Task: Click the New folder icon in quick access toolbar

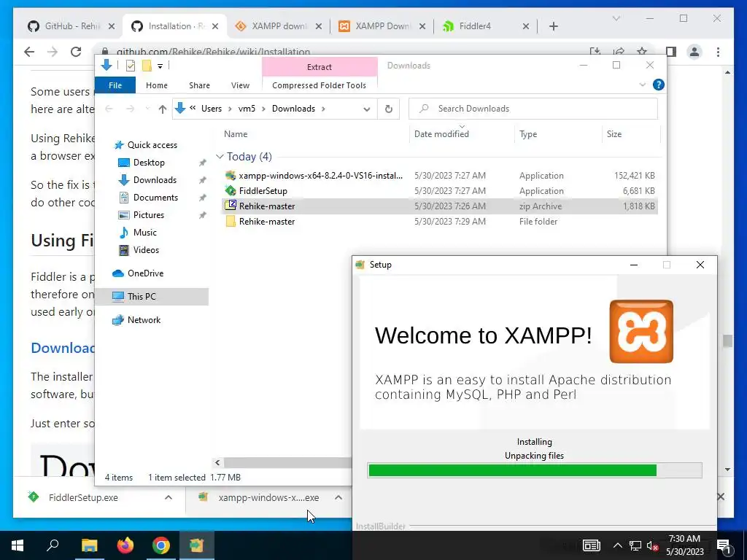Action: (x=147, y=66)
